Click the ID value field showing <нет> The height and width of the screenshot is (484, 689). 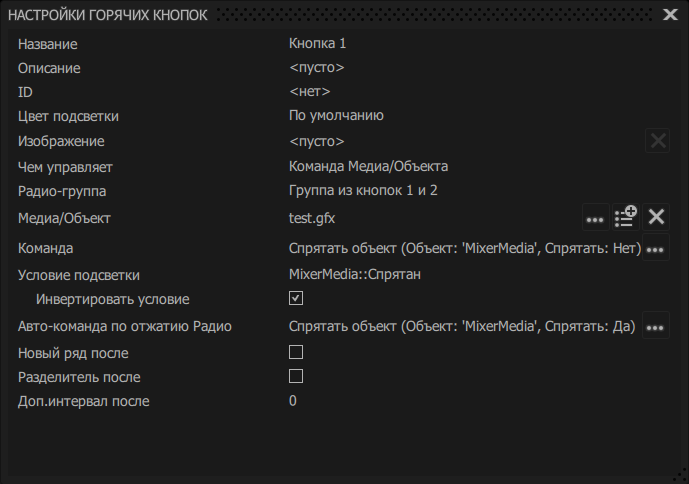310,92
